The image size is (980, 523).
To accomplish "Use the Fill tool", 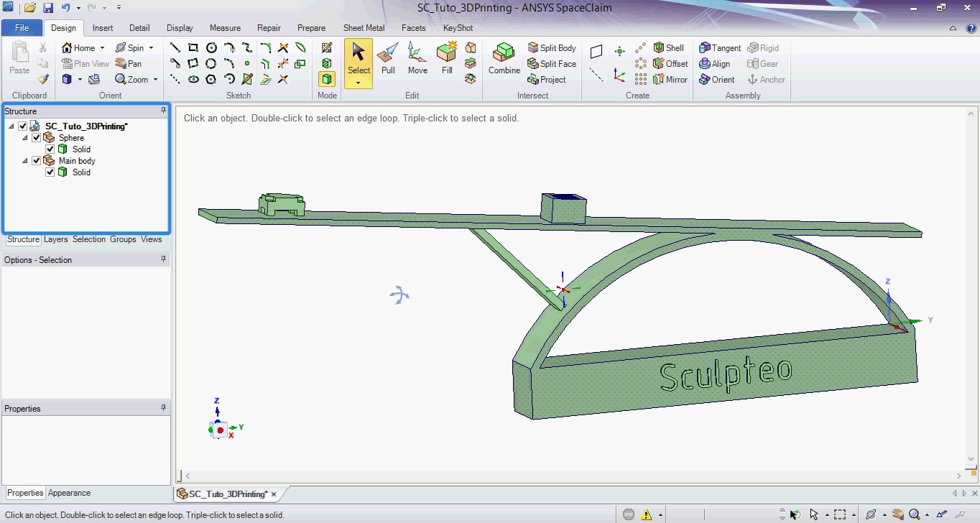I will (447, 58).
